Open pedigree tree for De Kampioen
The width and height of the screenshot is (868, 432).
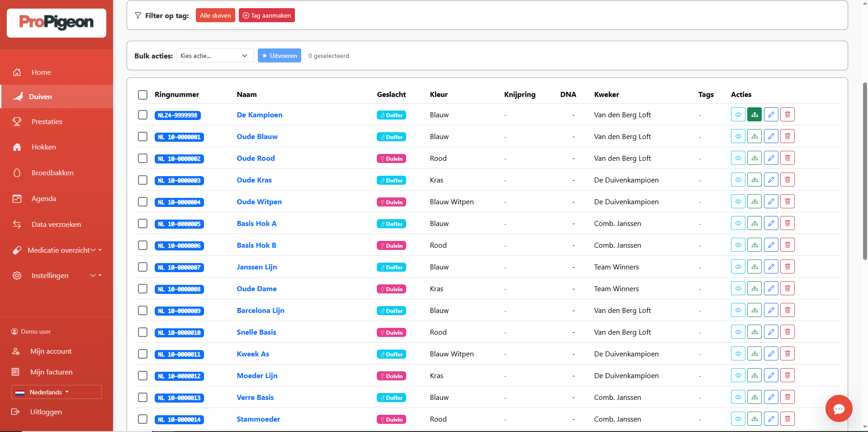[754, 115]
